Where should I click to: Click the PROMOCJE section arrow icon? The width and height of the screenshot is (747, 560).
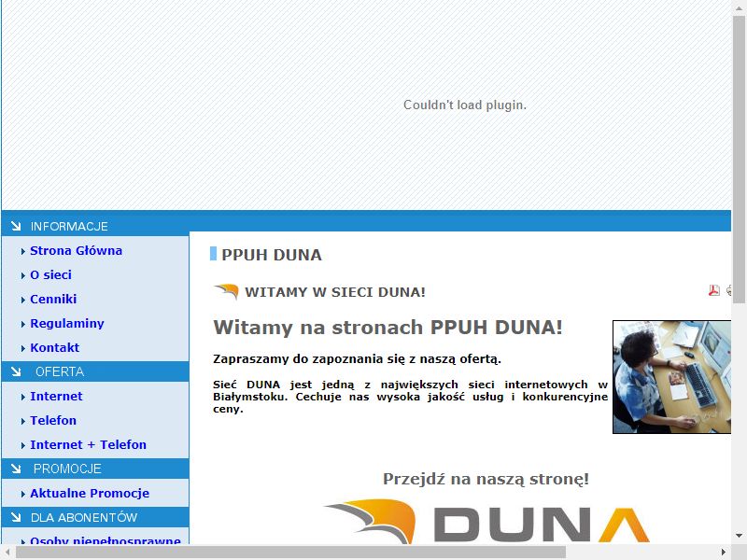(x=16, y=469)
